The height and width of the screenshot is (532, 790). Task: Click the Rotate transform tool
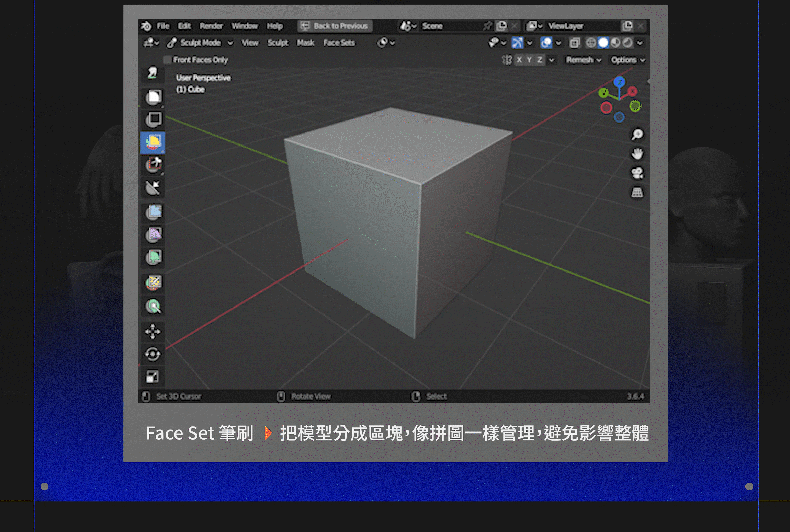pyautogui.click(x=153, y=354)
